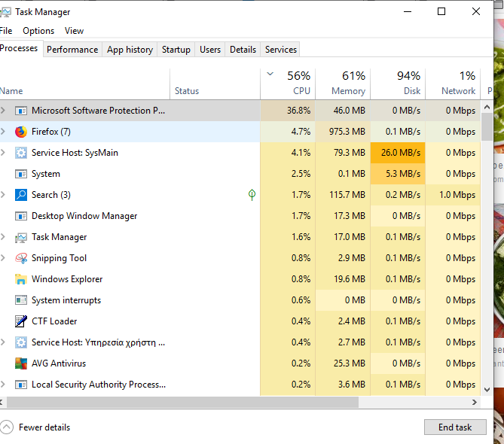Switch to the App history tab
504x444 pixels.
click(130, 50)
